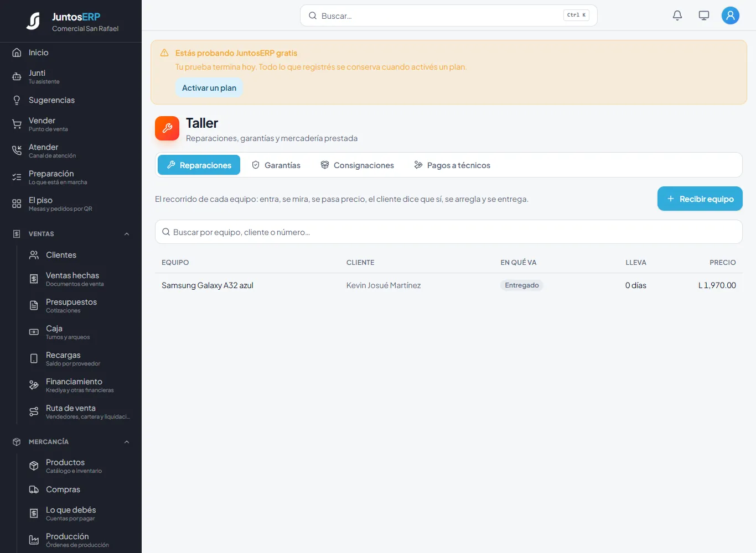Focus the global Buscar search field
The width and height of the screenshot is (756, 553).
tap(449, 15)
